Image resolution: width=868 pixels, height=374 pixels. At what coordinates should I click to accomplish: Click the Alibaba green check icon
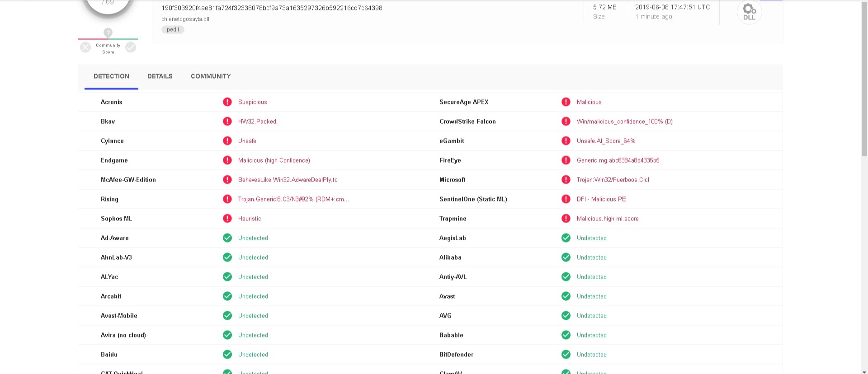[x=566, y=257]
